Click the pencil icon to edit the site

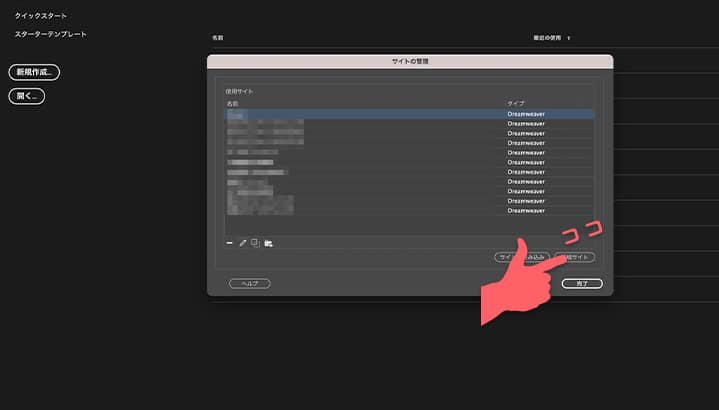(x=242, y=243)
